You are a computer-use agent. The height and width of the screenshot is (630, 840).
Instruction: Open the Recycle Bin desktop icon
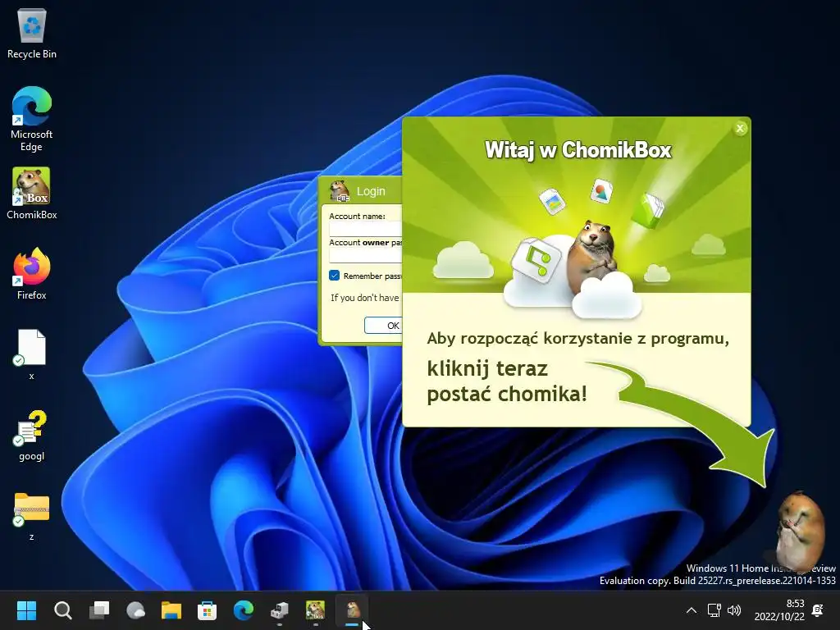coord(32,34)
